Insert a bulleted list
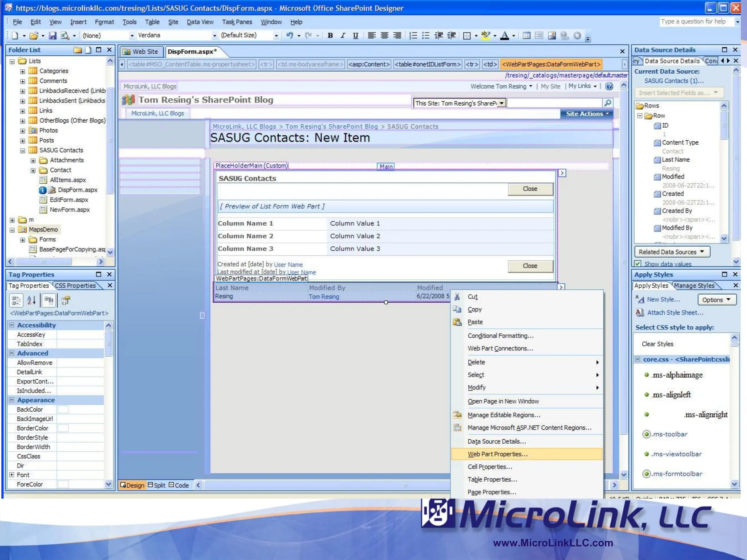This screenshot has height=560, width=747. pyautogui.click(x=426, y=35)
